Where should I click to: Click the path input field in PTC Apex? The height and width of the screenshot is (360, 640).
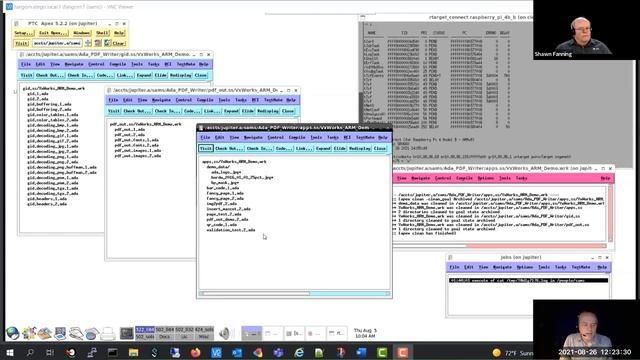[57, 43]
